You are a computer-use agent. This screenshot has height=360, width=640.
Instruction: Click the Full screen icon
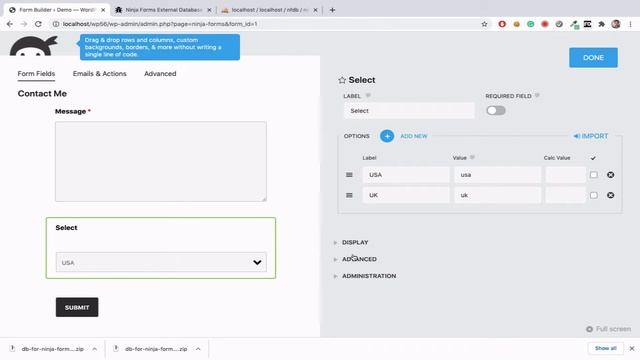tap(589, 329)
